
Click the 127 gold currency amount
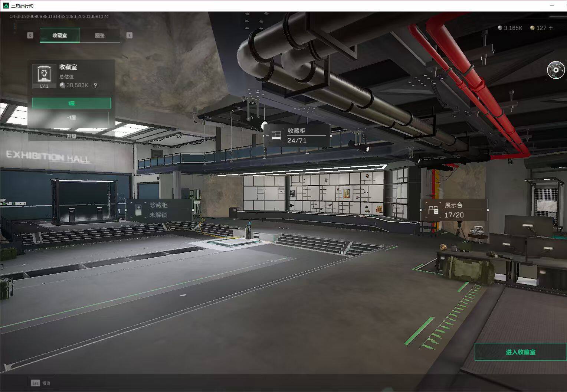(x=541, y=28)
